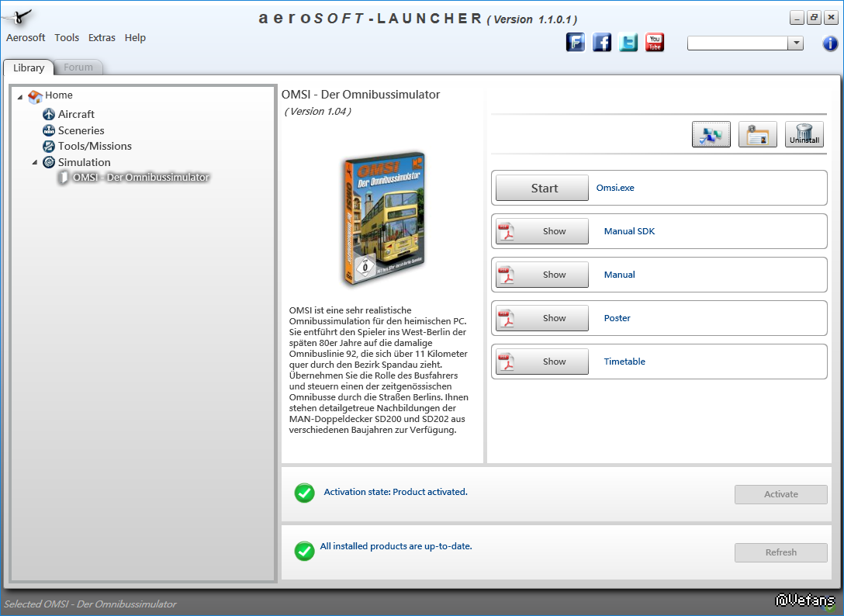Click the green checkmark beside up-to-date message
This screenshot has height=616, width=844.
tap(305, 551)
